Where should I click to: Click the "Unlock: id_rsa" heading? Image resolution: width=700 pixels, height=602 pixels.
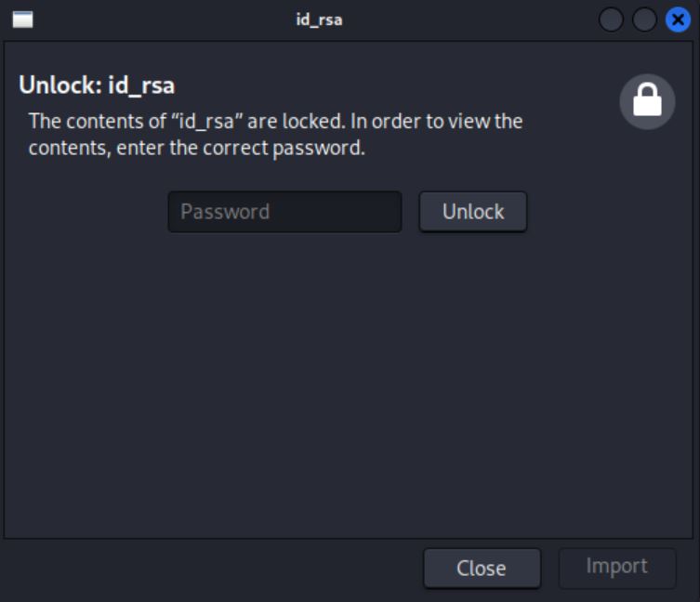click(x=97, y=86)
